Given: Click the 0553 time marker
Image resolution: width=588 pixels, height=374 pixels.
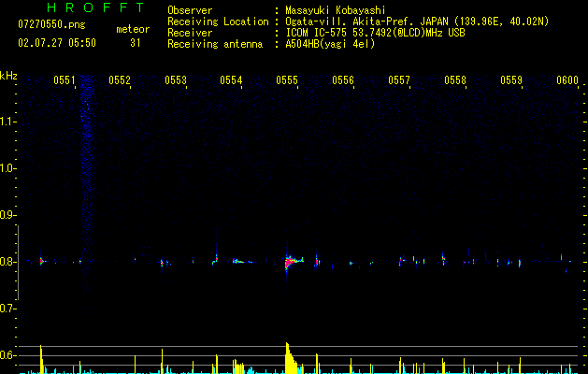Looking at the screenshot, I should 176,80.
